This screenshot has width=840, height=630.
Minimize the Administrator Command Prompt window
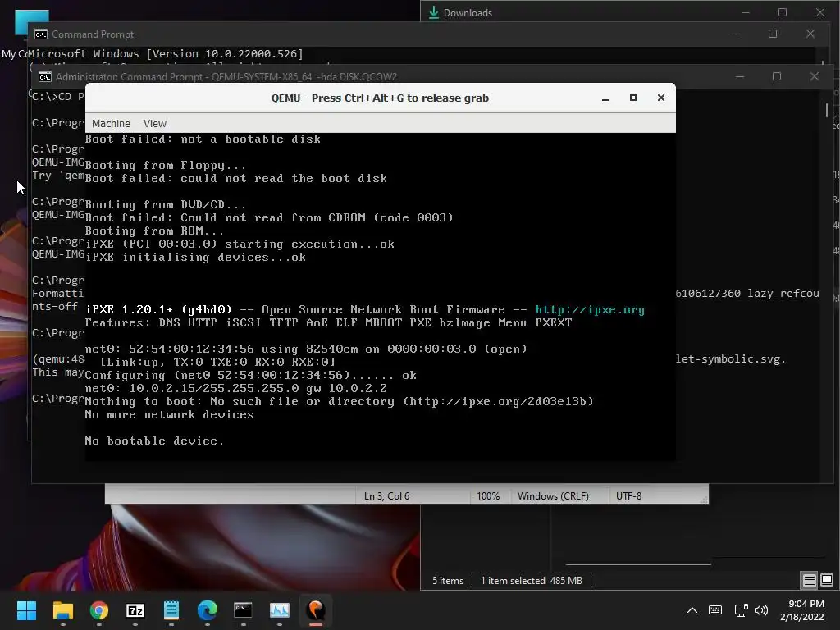click(x=740, y=76)
